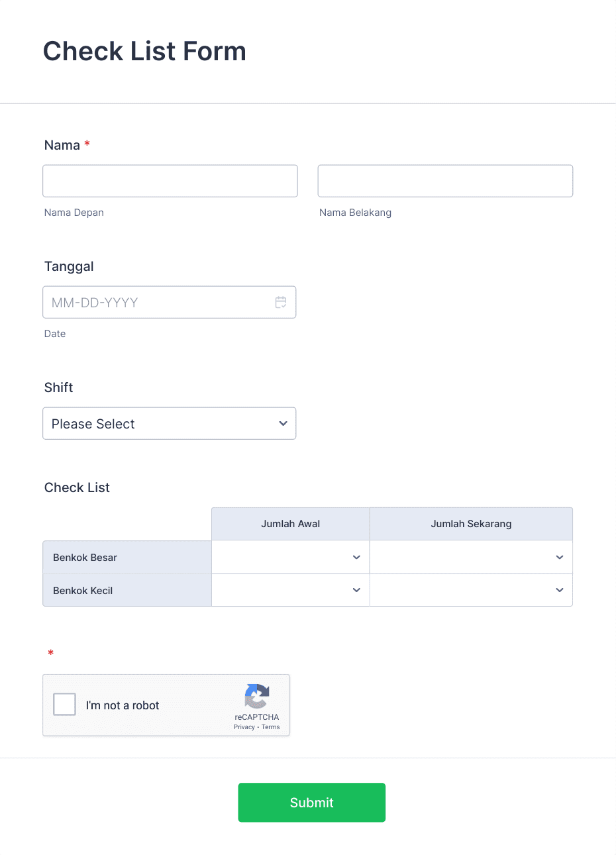
Task: Select the Jumlah Sekarang column header
Action: (x=471, y=524)
